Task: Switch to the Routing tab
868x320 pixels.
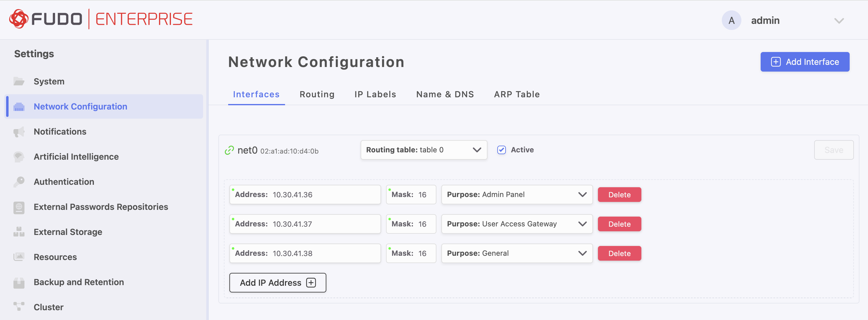Action: coord(317,95)
